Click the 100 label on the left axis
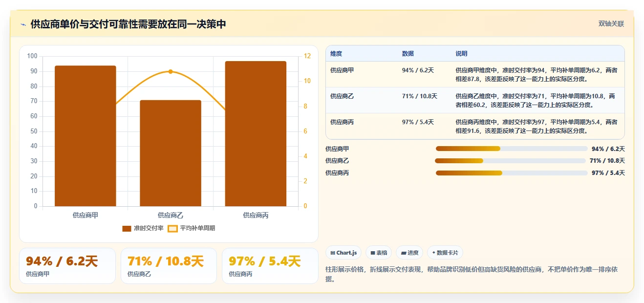The height and width of the screenshot is (303, 644). (32, 56)
